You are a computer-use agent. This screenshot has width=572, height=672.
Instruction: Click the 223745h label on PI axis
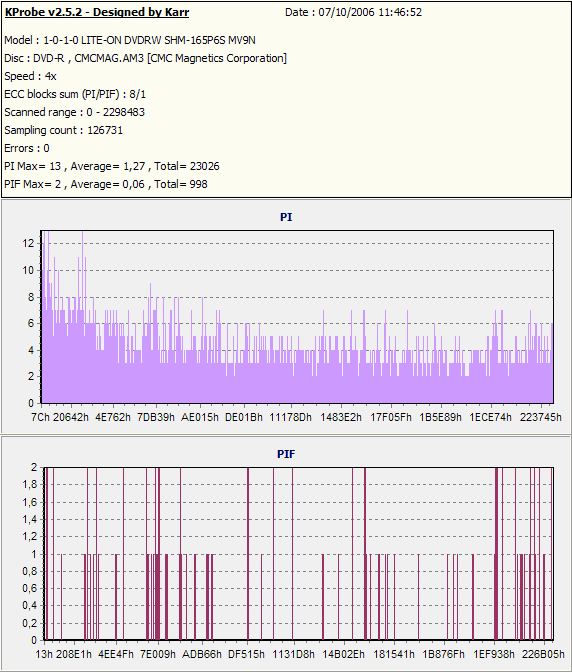click(541, 417)
